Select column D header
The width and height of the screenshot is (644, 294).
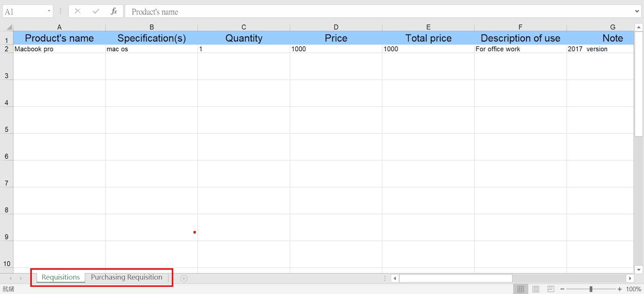(x=336, y=27)
